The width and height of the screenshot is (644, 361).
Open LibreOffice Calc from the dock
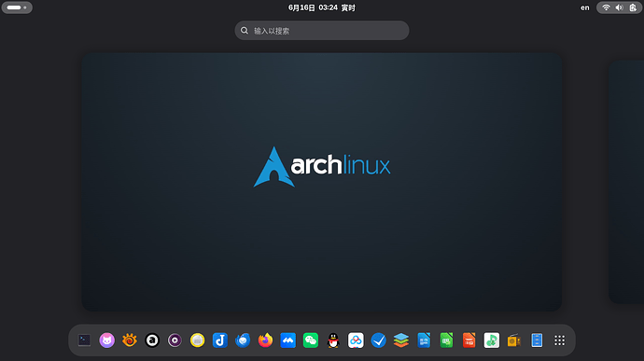[446, 340]
